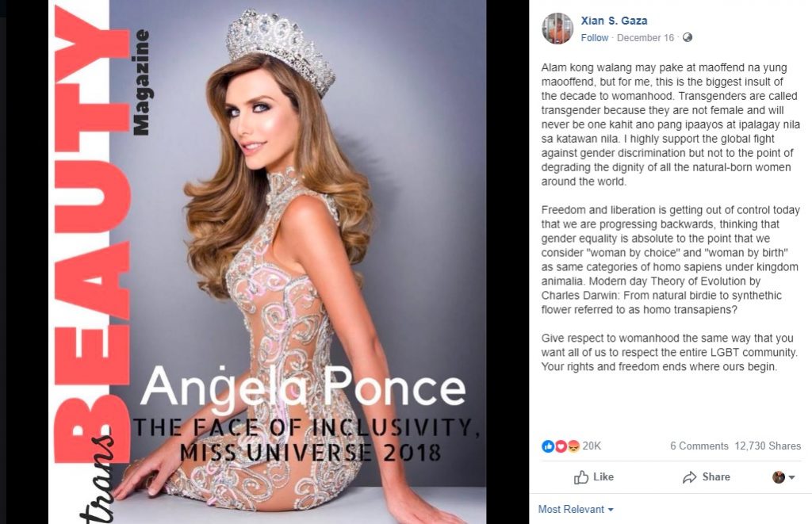812x524 pixels.
Task: Click the Angela Ponce title on the cover
Action: tap(304, 387)
